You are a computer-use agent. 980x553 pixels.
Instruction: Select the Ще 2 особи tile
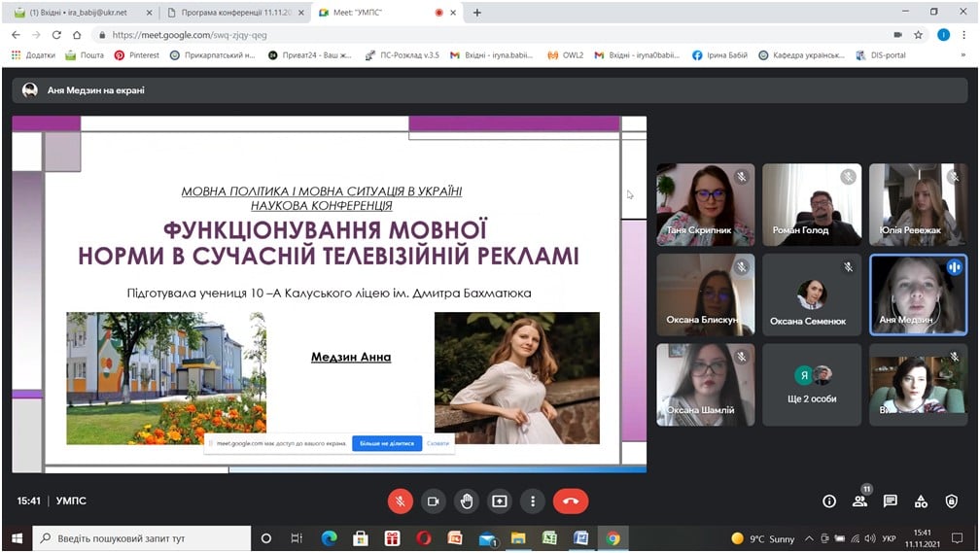point(812,384)
